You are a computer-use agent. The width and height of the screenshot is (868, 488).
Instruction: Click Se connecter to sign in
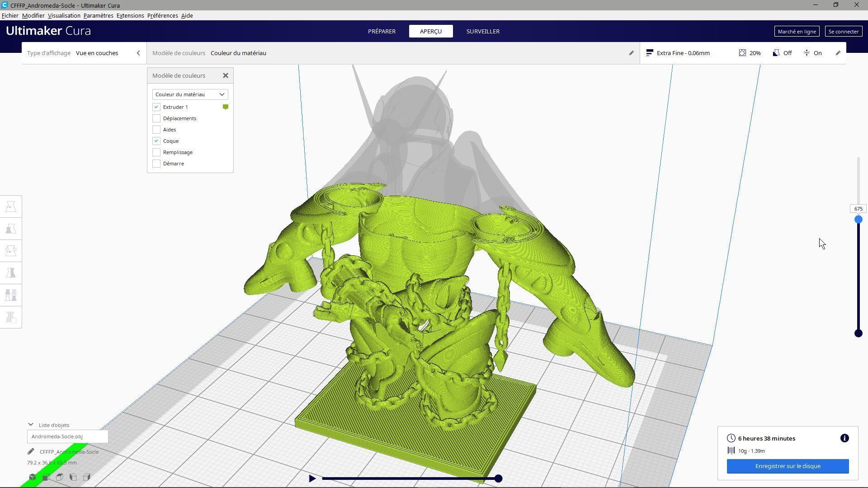tap(843, 31)
